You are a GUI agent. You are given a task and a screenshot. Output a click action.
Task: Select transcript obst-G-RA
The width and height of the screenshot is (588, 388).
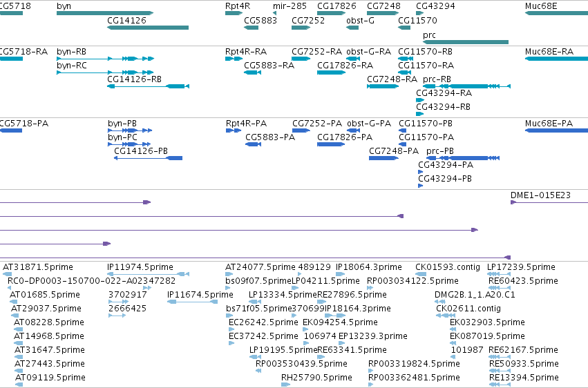click(x=353, y=59)
